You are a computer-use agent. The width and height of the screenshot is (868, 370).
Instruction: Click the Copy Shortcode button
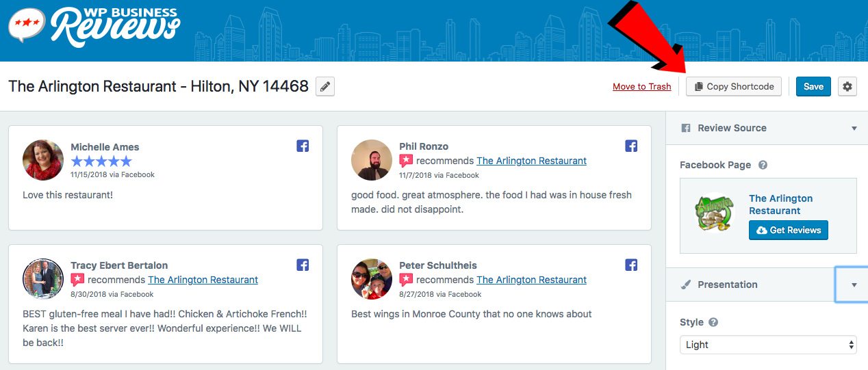click(x=734, y=87)
